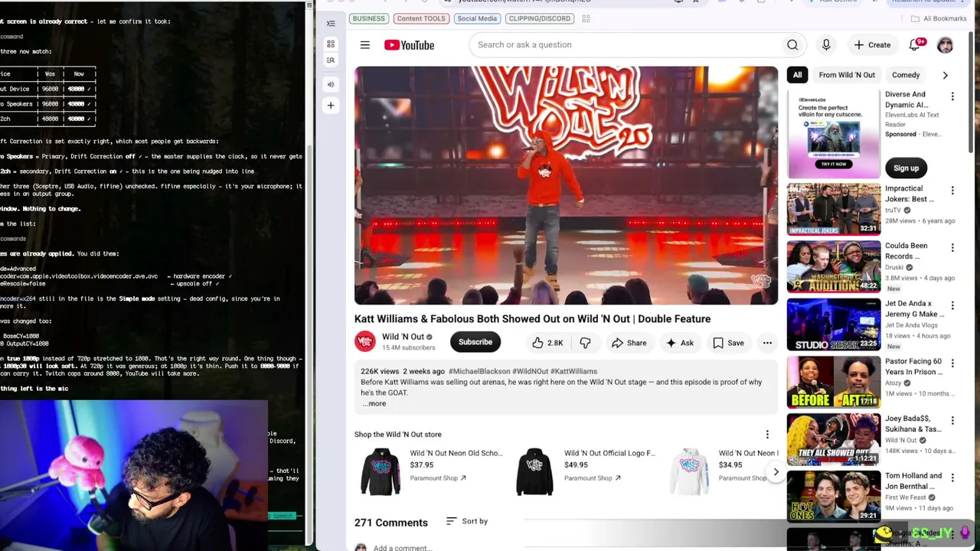Open options menu for Jet De Anda video
This screenshot has width=980, height=551.
952,305
